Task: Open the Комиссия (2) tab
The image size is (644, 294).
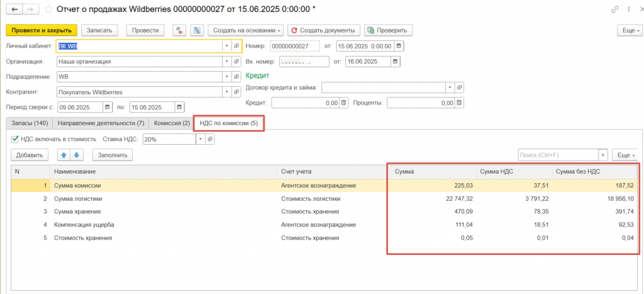Action: [x=167, y=123]
